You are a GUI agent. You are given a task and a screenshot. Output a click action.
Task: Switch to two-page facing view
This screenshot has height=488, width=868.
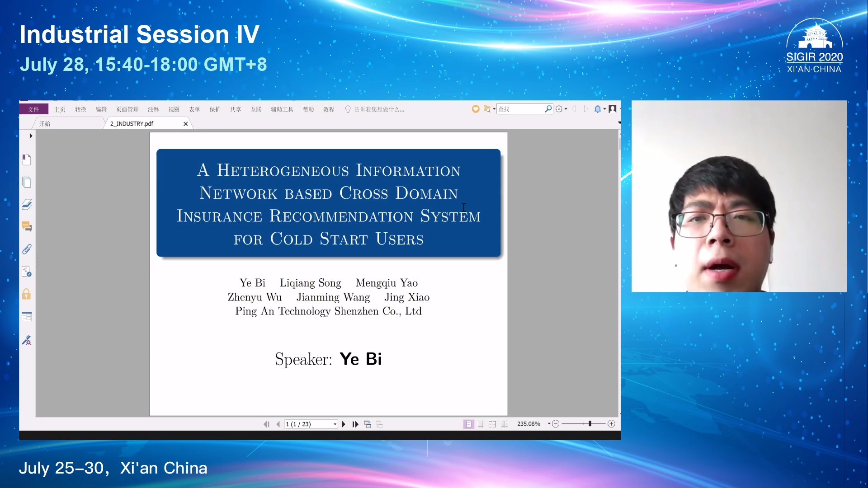tap(492, 424)
